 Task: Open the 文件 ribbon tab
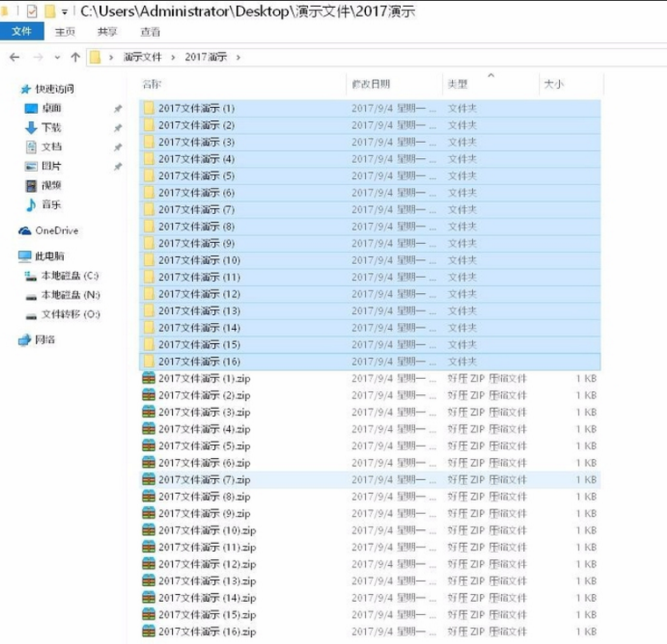click(22, 32)
